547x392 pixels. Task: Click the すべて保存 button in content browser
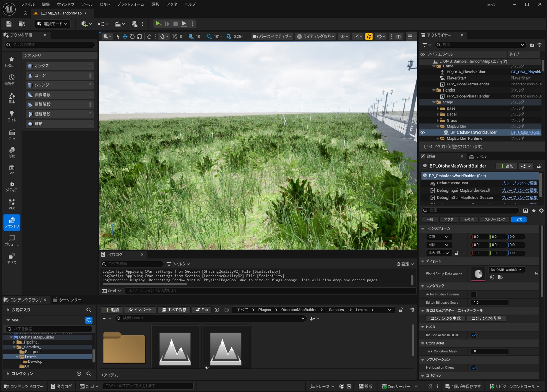coord(174,310)
